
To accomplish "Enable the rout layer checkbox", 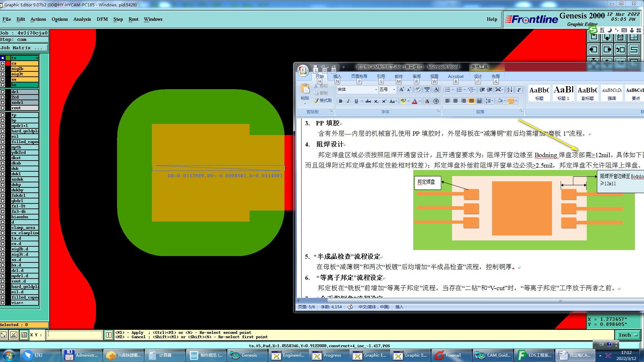I will [3, 108].
